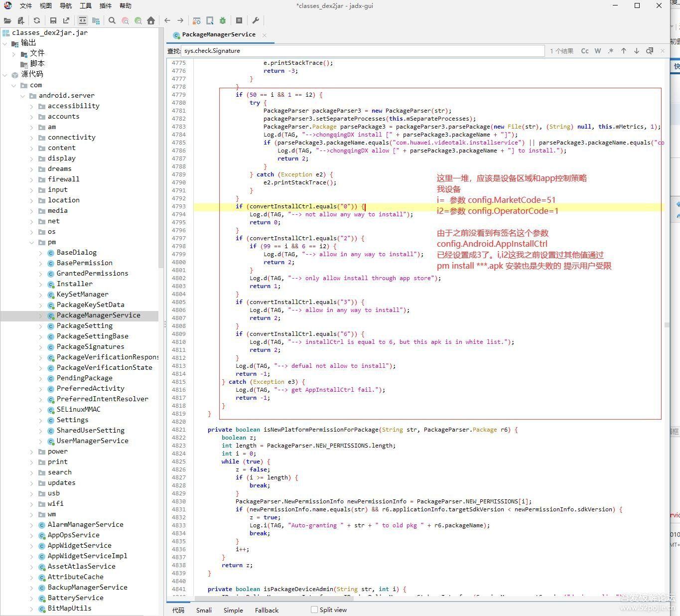Open the 工具 menu

86,6
